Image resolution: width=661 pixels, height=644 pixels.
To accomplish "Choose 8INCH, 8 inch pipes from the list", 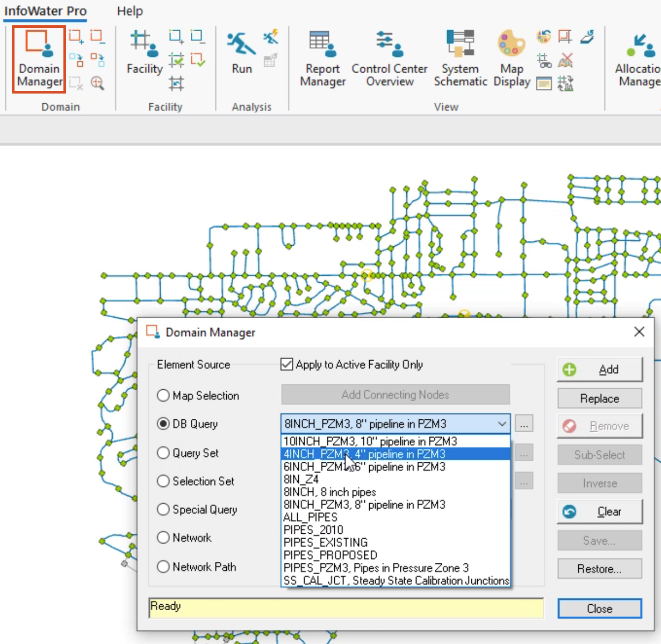I will pos(396,492).
